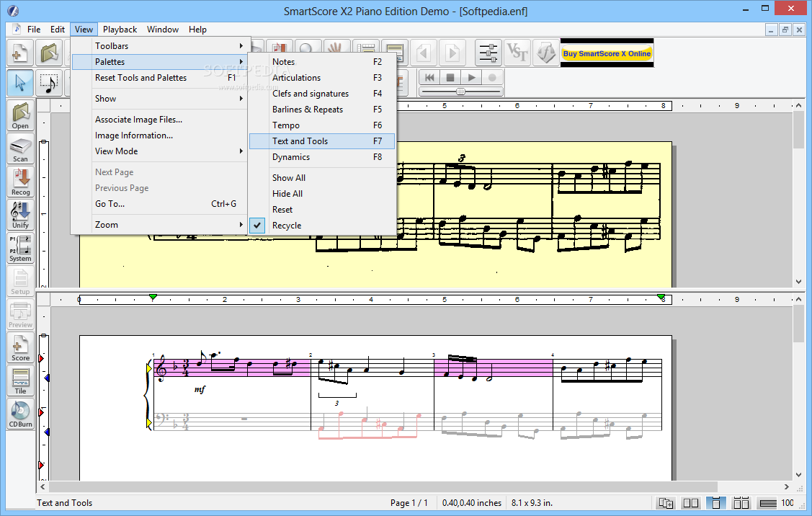The width and height of the screenshot is (812, 516).
Task: Toggle the Recycle checkmark in Palettes submenu
Action: tap(257, 226)
